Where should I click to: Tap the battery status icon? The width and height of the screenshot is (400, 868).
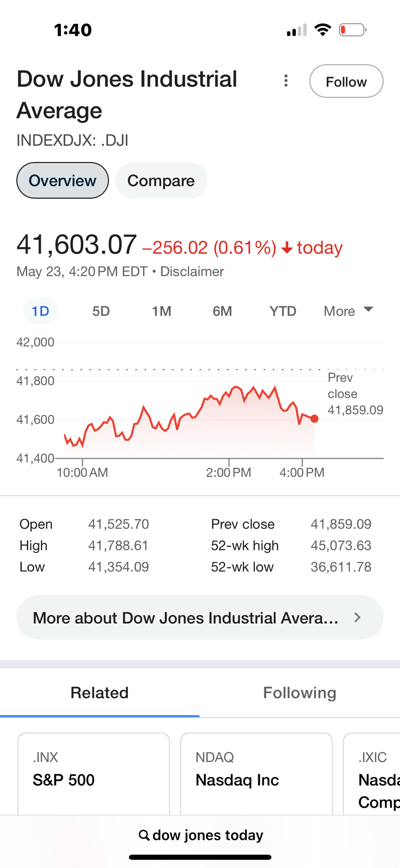353,30
